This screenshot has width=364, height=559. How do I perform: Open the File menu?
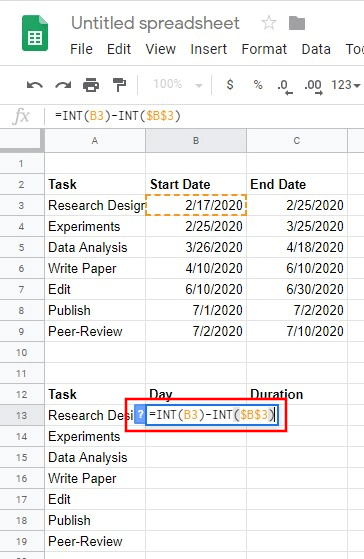[81, 49]
